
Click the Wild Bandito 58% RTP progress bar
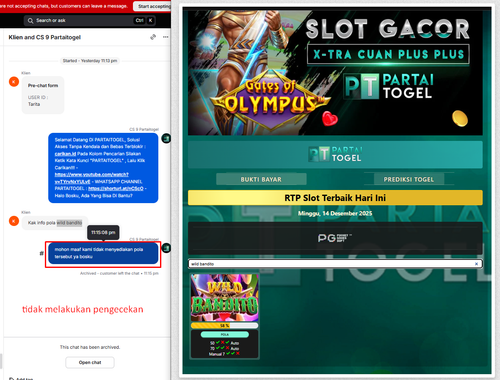225,325
